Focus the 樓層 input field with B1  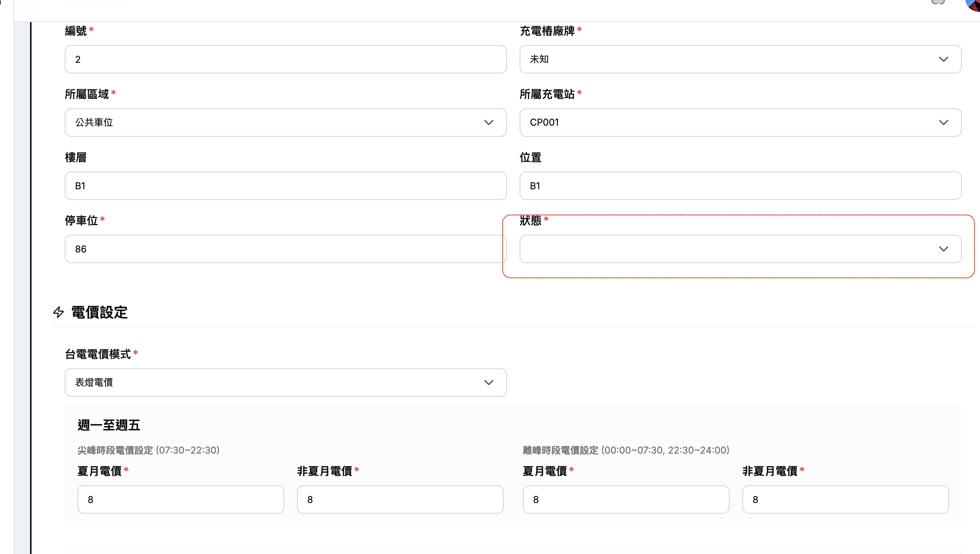(285, 186)
